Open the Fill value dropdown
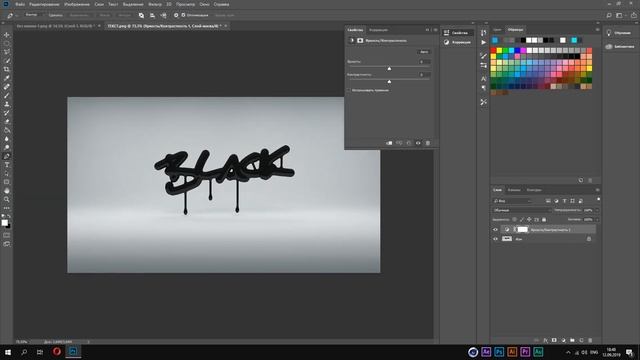The image size is (640, 360). point(597,220)
